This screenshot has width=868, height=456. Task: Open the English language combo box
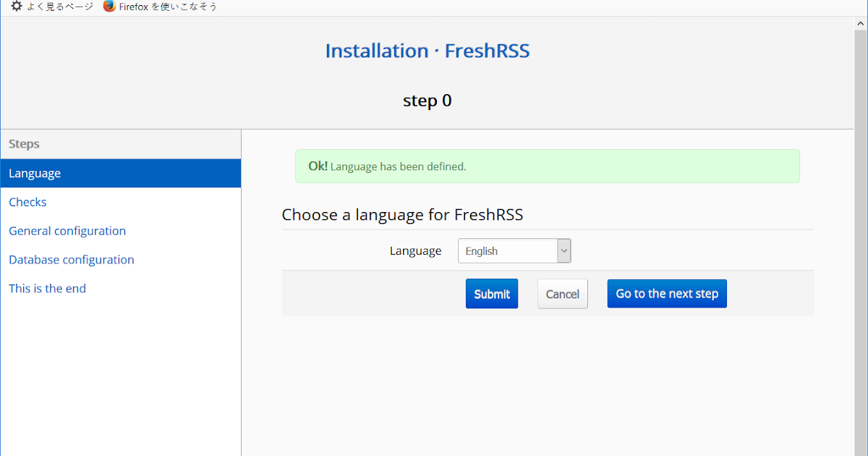508,251
